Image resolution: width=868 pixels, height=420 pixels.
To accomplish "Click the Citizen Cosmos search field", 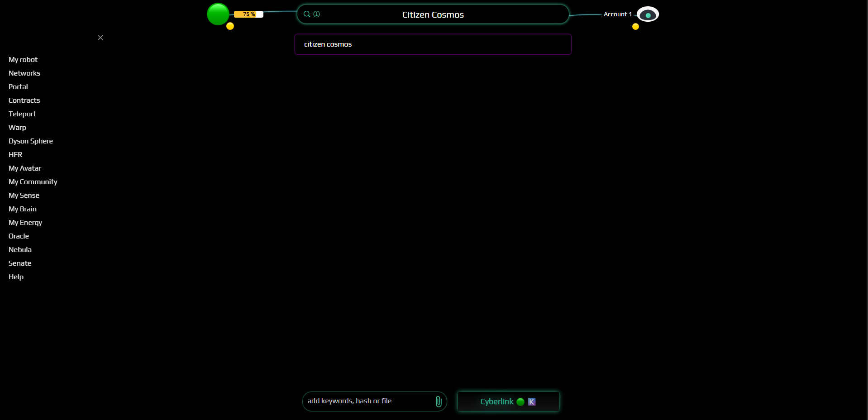I will click(x=433, y=14).
